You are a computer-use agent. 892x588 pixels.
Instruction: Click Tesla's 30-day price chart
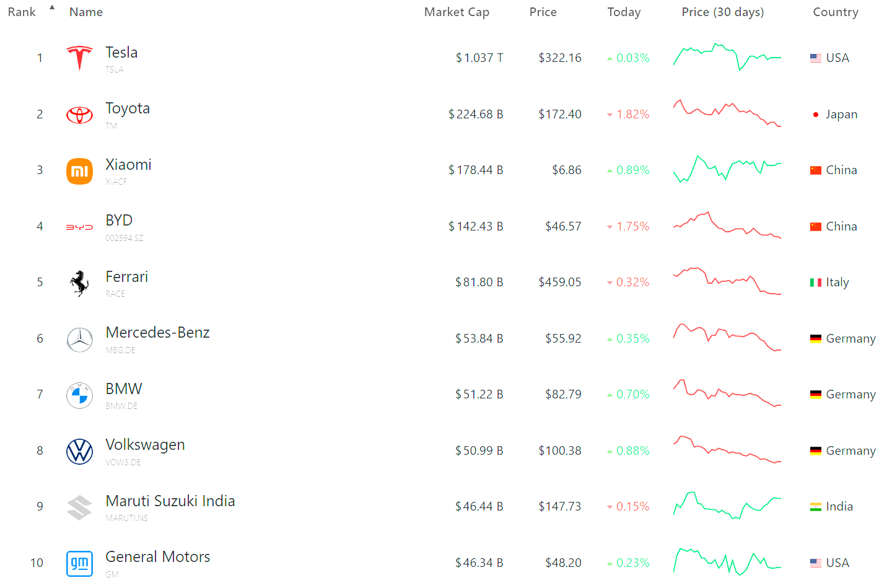tap(727, 57)
